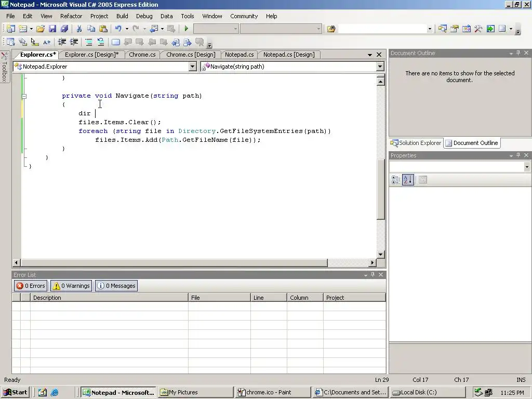Click the Paste clipboard icon
The image size is (532, 399).
click(x=103, y=29)
